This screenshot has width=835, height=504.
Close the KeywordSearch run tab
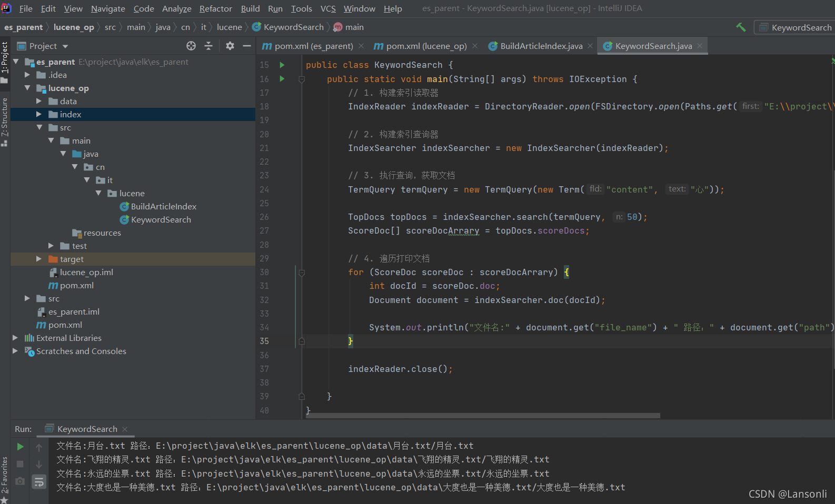tap(125, 429)
